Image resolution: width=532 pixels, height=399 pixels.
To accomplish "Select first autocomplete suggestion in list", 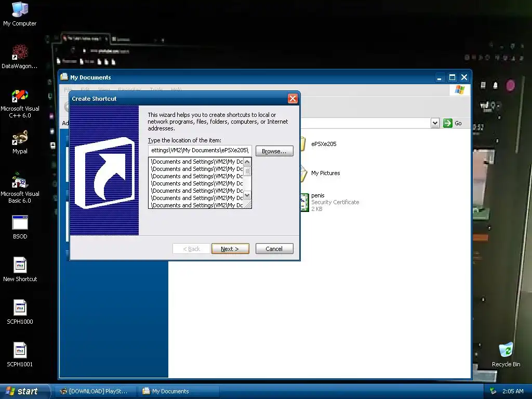I will click(197, 162).
